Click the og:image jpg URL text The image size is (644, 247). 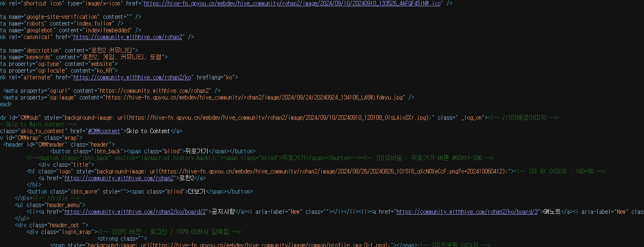(x=255, y=97)
